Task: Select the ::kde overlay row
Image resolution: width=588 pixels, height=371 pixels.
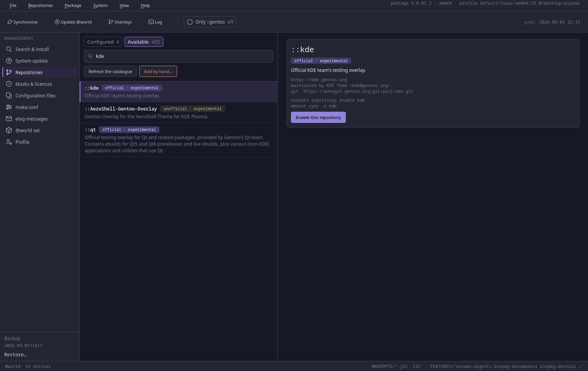Action: tap(178, 92)
